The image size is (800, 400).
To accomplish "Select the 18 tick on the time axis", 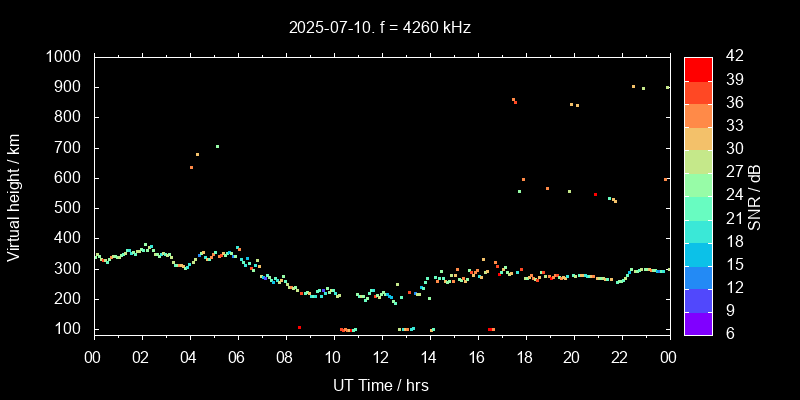I will click(524, 358).
